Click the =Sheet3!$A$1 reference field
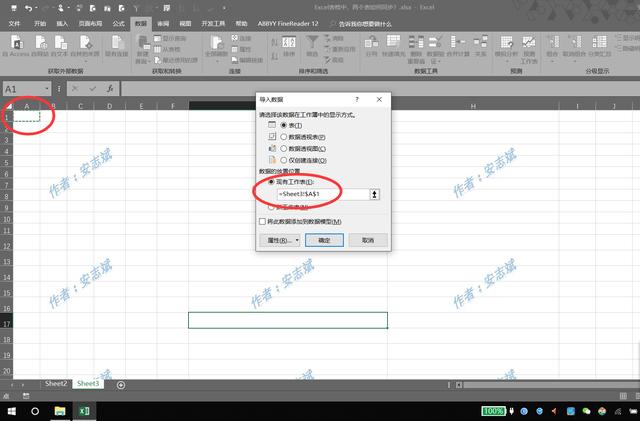The width and height of the screenshot is (640, 421). click(322, 194)
